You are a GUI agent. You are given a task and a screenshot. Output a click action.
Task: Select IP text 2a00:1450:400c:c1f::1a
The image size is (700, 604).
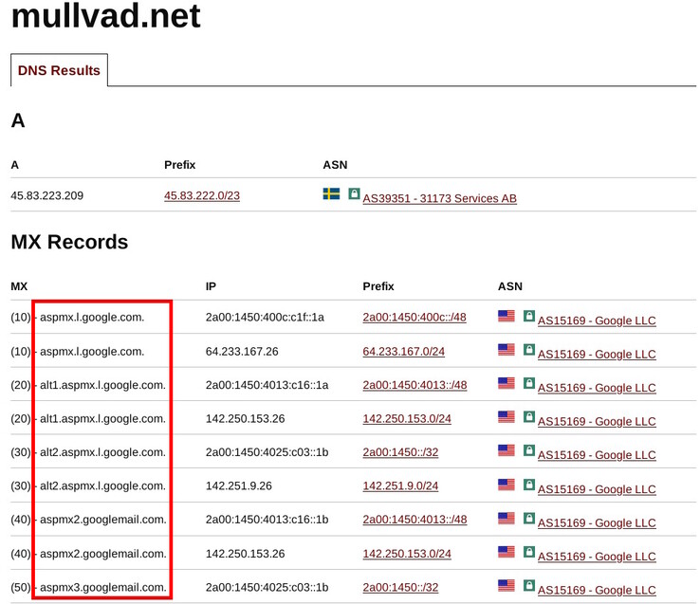pyautogui.click(x=265, y=318)
